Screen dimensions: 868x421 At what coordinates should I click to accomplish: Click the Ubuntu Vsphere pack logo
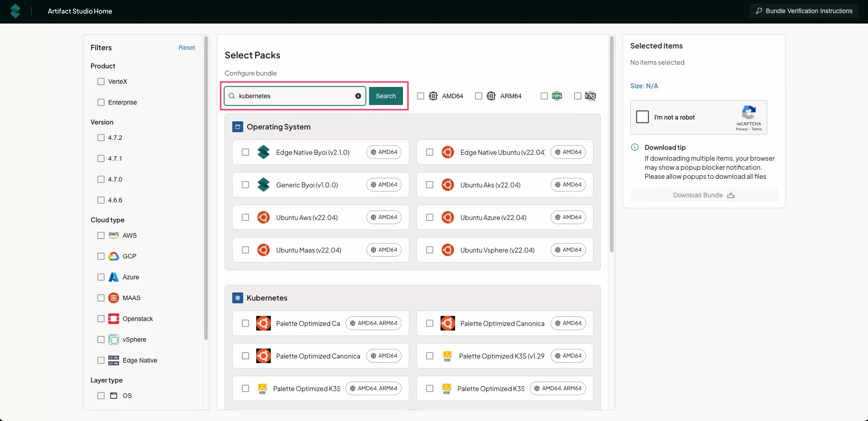coord(448,250)
